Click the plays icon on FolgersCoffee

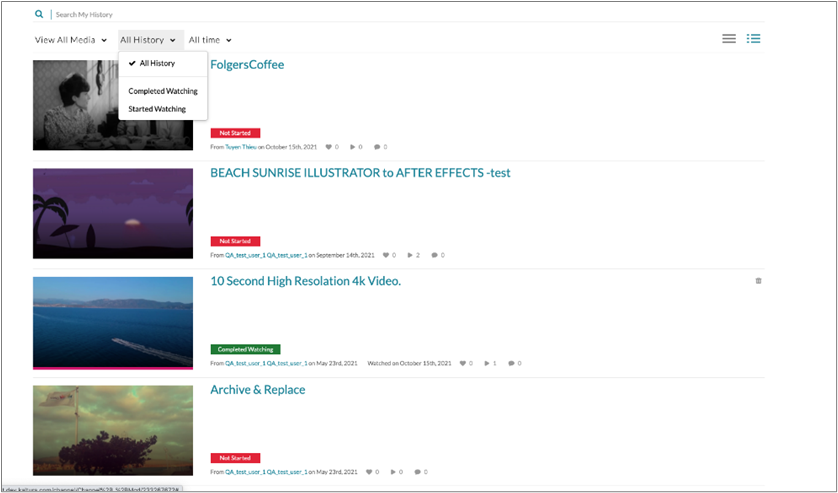pos(353,147)
